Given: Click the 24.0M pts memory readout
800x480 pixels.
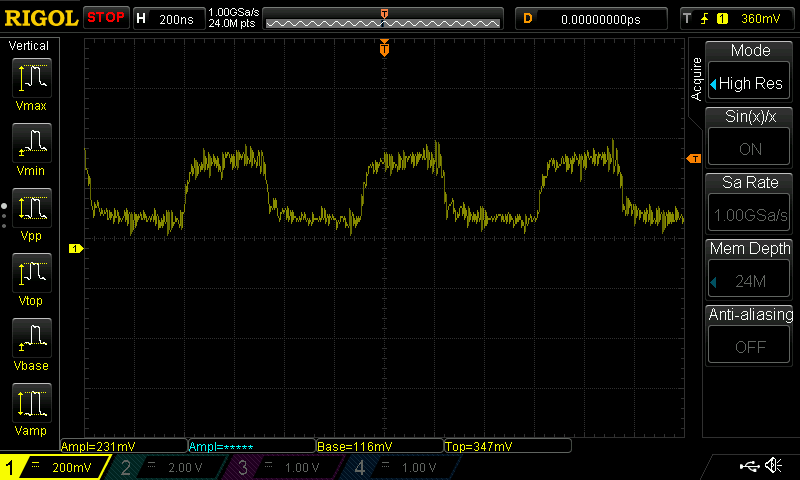Looking at the screenshot, I should (x=232, y=23).
